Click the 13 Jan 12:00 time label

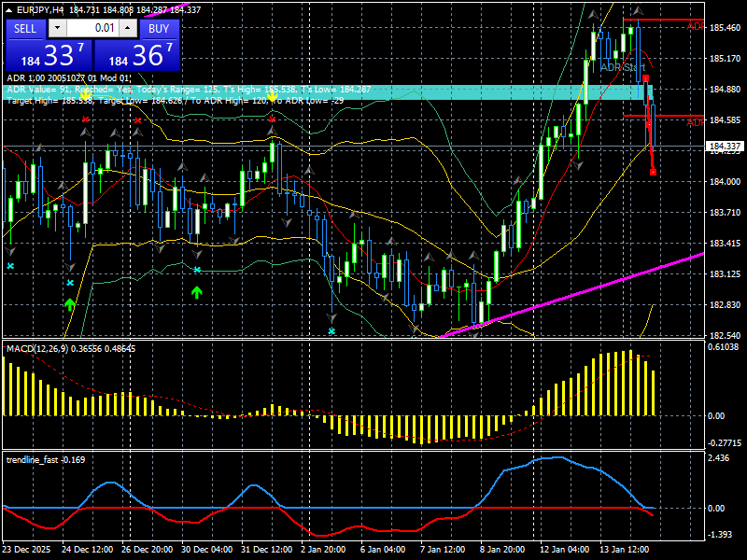[x=624, y=550]
